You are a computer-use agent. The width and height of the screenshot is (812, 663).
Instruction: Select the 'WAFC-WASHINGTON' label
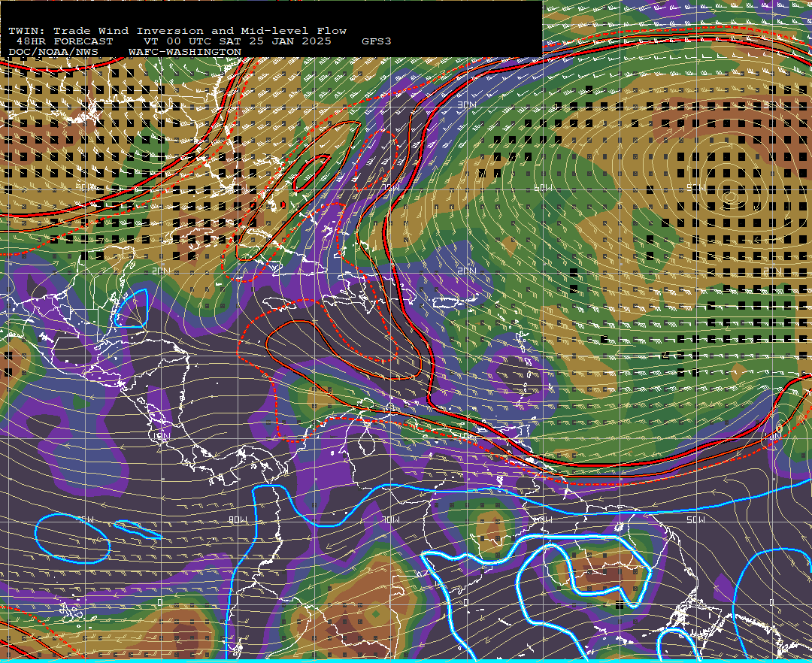(x=185, y=53)
